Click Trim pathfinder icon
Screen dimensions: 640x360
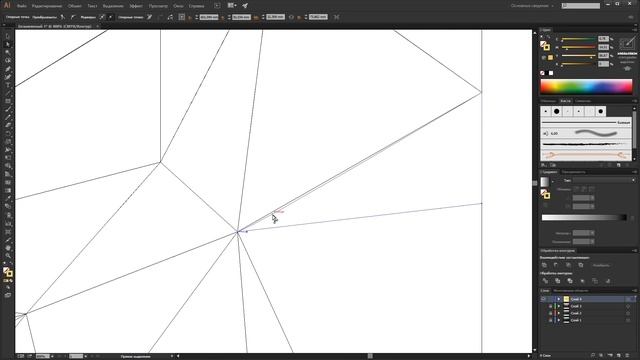coord(558,281)
